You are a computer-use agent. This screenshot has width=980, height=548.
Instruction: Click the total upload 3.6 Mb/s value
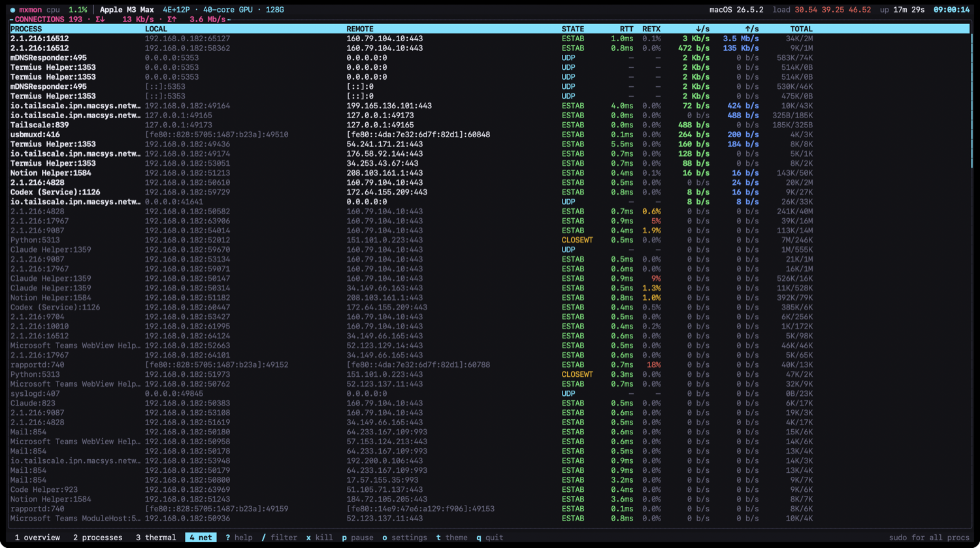pyautogui.click(x=207, y=20)
